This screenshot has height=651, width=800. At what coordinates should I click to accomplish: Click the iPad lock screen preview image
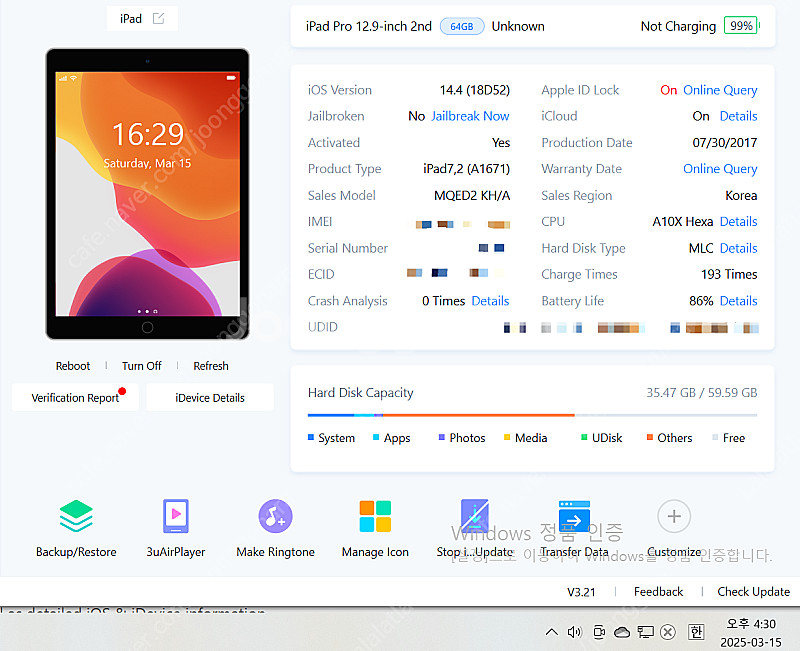(147, 193)
